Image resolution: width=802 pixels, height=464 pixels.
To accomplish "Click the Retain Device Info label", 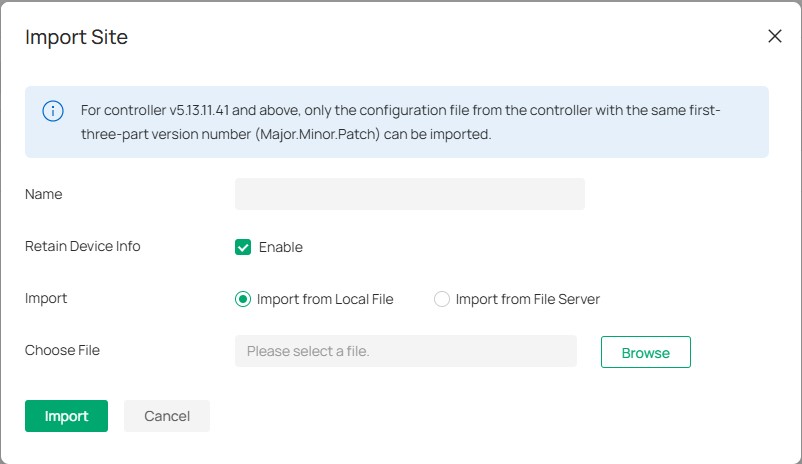I will (x=82, y=246).
